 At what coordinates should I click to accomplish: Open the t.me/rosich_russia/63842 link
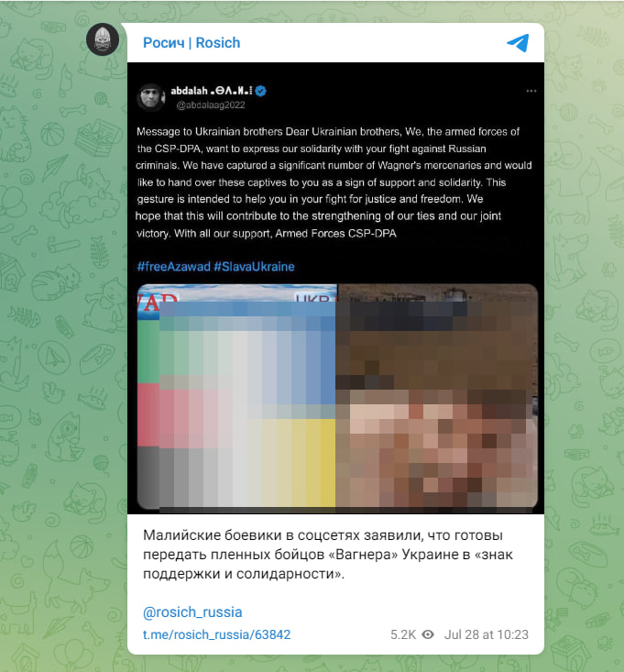tap(217, 634)
